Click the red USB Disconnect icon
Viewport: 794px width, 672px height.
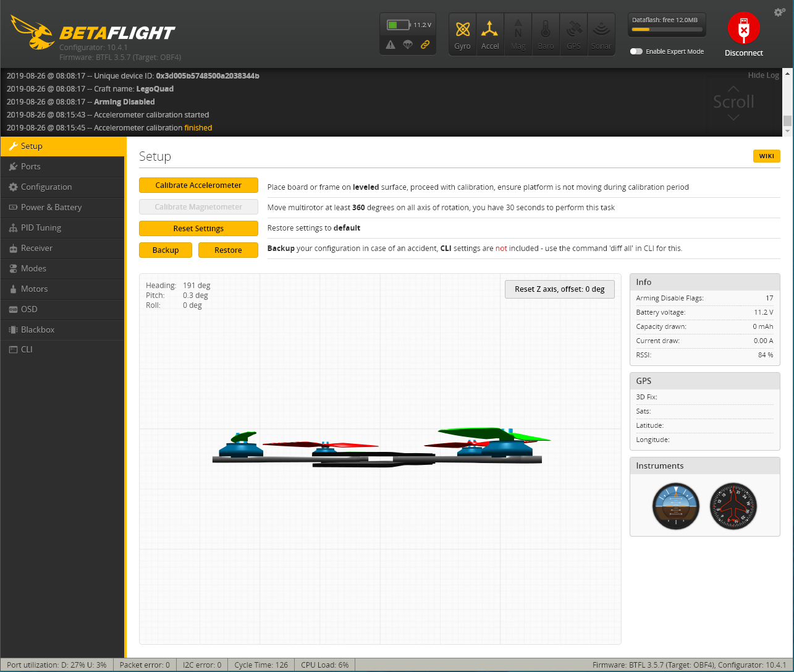click(x=744, y=28)
